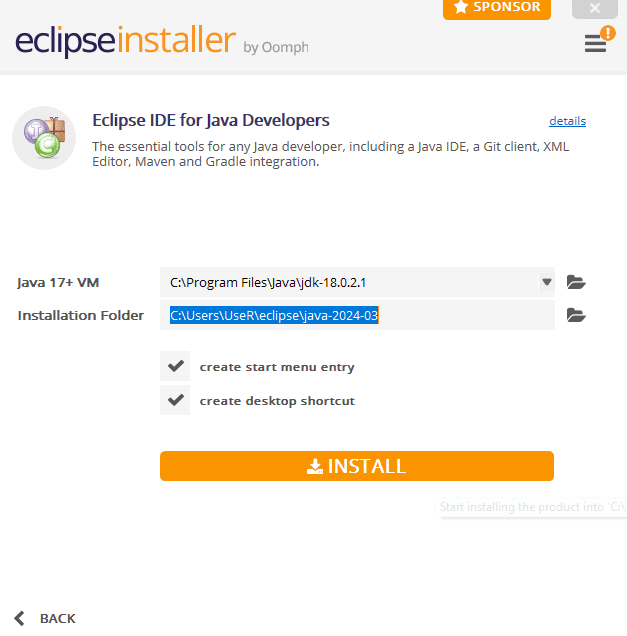The width and height of the screenshot is (627, 636).
Task: Close the Eclipse Installer window
Action: 595,8
